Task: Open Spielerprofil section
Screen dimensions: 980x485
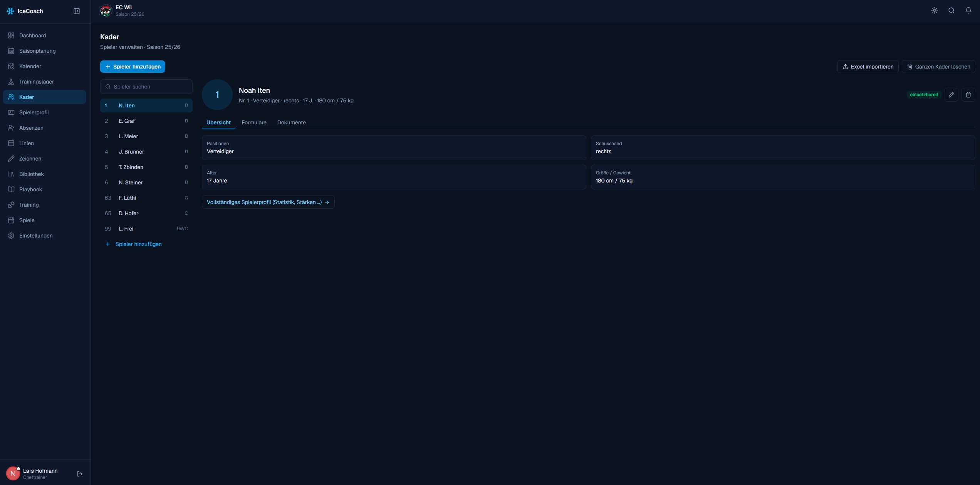Action: coord(44,112)
